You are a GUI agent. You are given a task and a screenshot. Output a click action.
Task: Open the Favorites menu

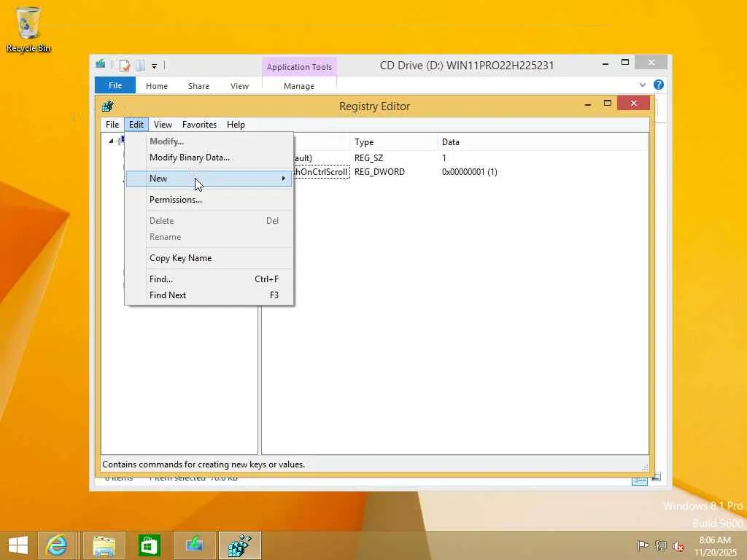click(199, 125)
